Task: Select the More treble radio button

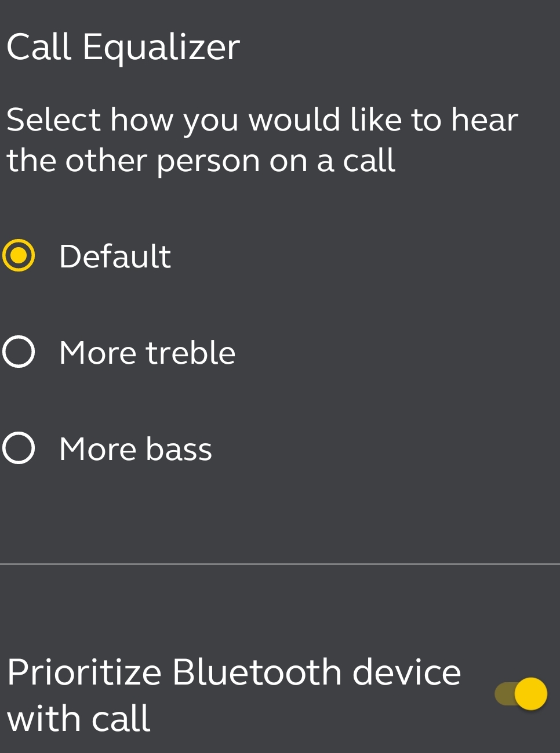Action: [19, 352]
